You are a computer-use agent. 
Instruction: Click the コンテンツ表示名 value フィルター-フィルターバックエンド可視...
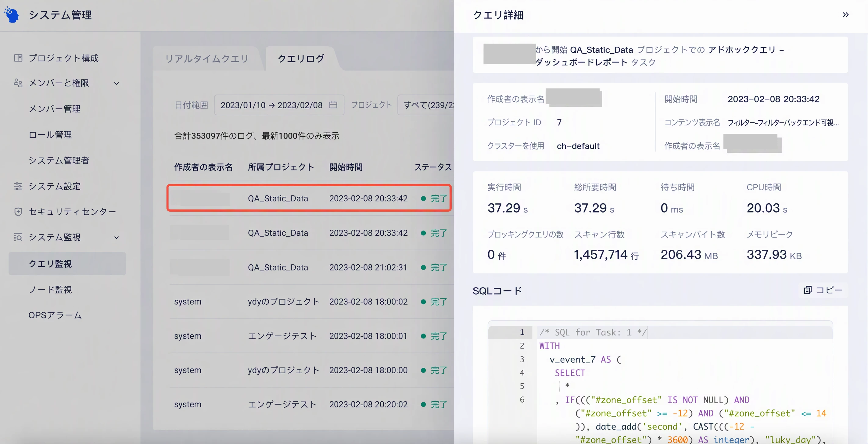[783, 122]
